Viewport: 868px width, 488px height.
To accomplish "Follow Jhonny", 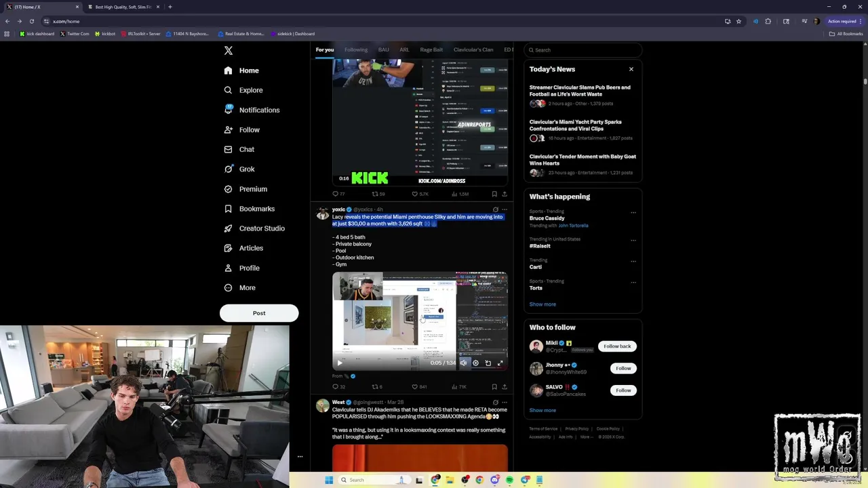I will coord(623,369).
